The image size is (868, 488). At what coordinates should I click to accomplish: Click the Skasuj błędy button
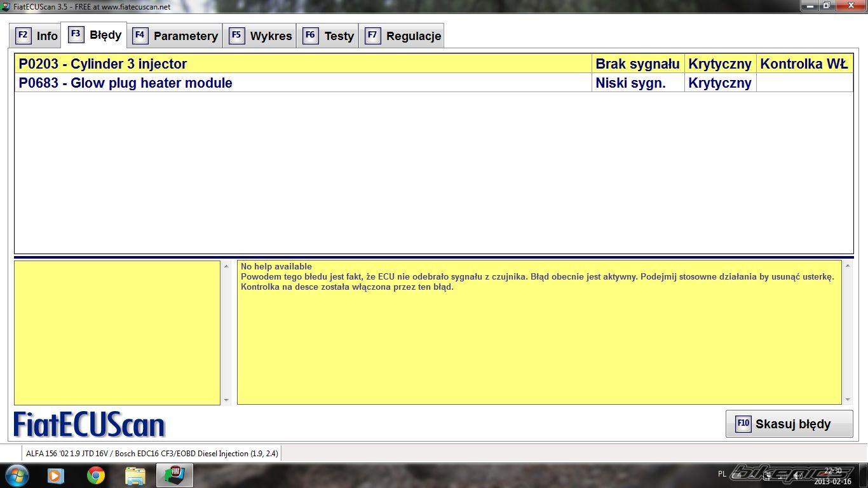(789, 424)
